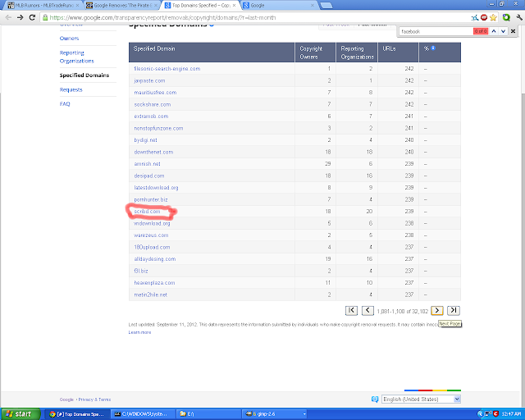Screen dimensions: 525x420
Task: Open the desipad.com domain link
Action: (149, 176)
